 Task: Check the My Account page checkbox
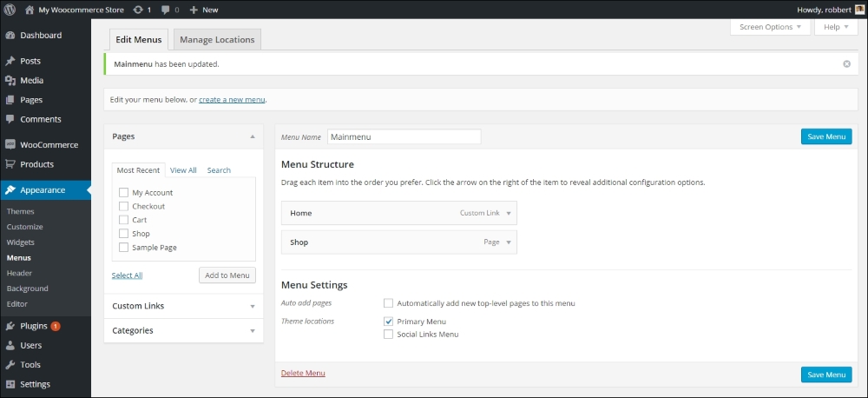coord(124,193)
